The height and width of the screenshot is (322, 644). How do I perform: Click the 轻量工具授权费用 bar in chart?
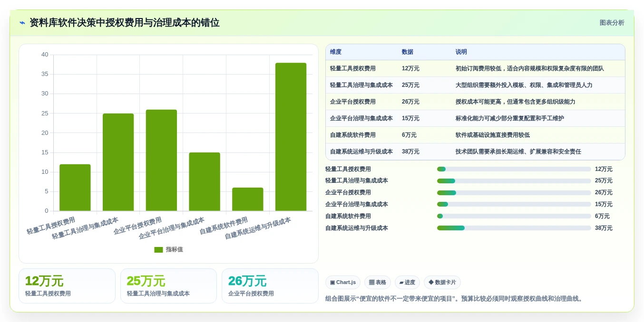[75, 188]
